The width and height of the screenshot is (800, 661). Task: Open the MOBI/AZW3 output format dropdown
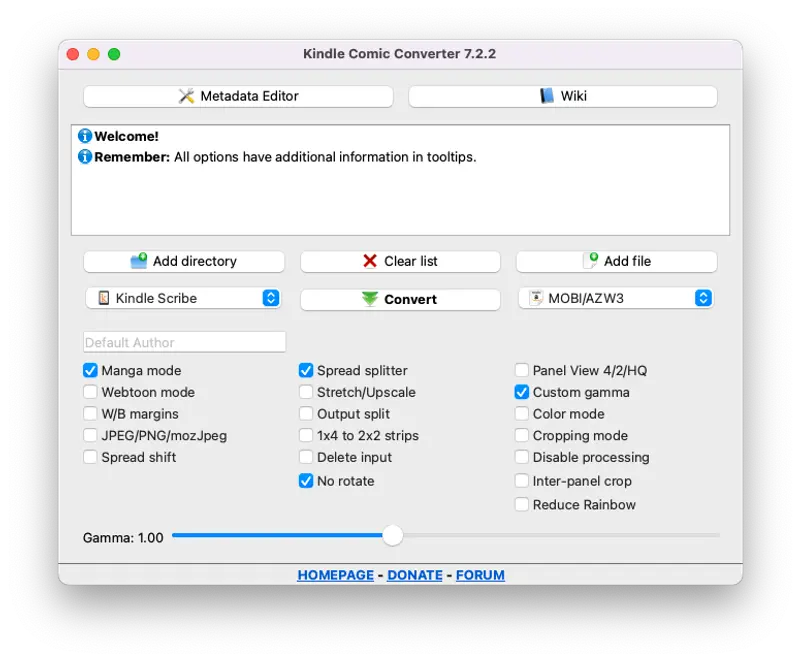616,298
